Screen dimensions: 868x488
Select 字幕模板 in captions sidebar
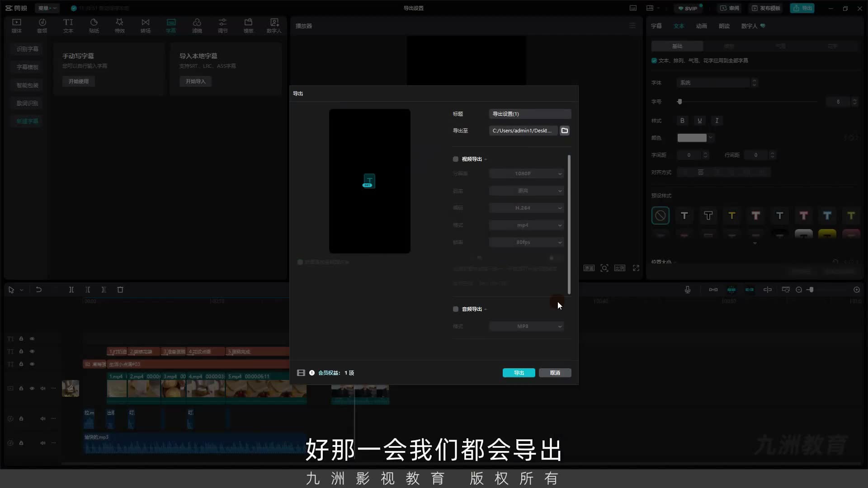(28, 67)
